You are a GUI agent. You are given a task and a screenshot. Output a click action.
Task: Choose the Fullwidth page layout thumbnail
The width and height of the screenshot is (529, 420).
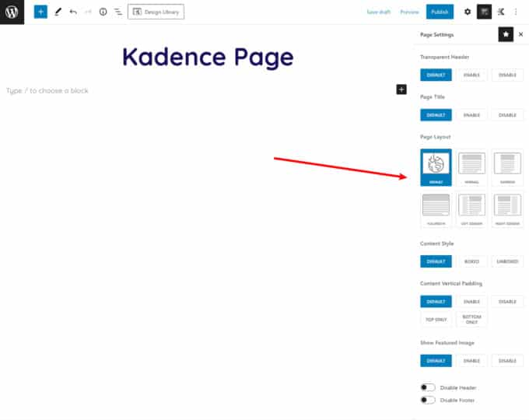(x=436, y=209)
